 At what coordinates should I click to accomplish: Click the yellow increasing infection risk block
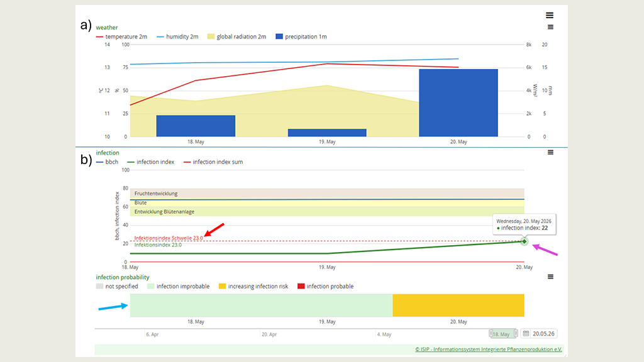click(x=458, y=305)
